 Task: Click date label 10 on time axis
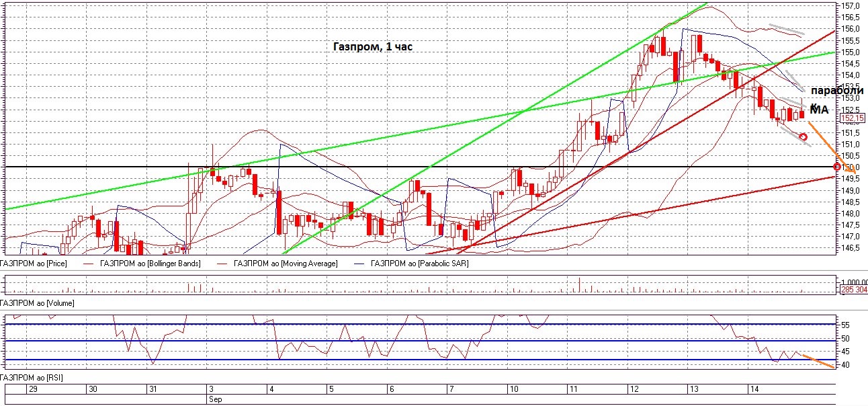(x=513, y=389)
